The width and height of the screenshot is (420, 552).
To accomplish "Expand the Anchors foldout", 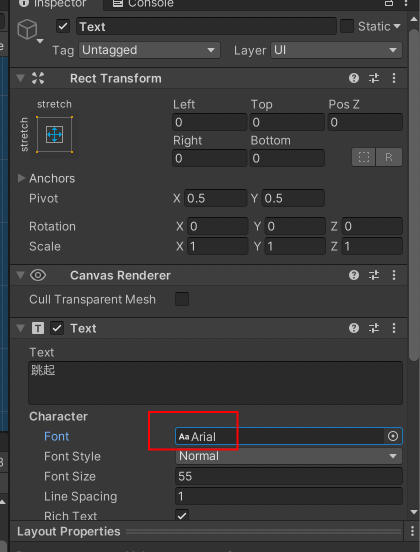I will pos(21,178).
